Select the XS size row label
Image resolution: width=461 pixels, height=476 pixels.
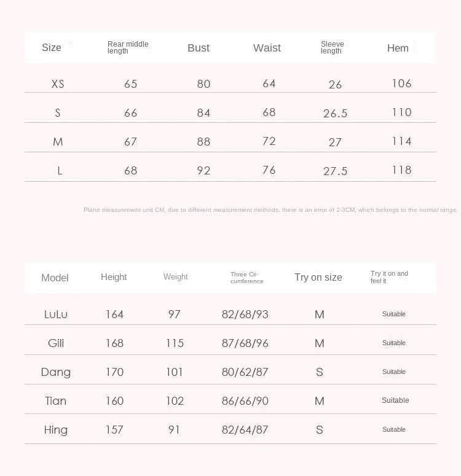pyautogui.click(x=58, y=84)
